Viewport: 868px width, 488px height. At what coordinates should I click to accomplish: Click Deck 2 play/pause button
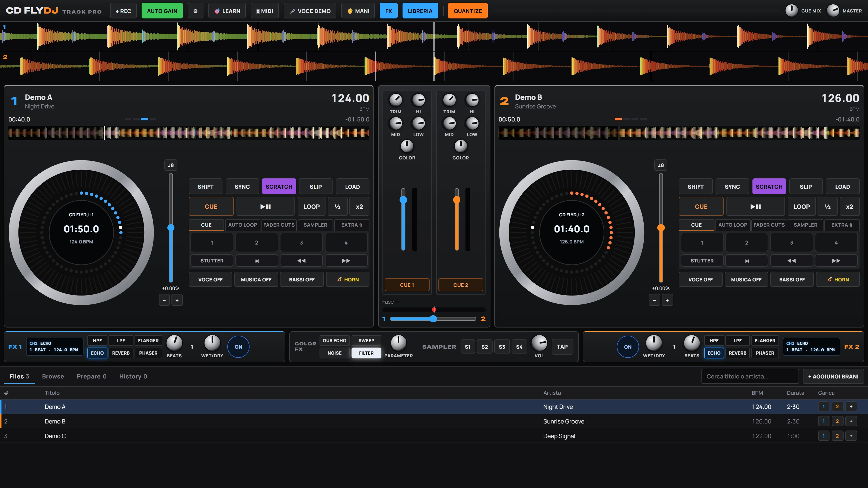click(755, 206)
